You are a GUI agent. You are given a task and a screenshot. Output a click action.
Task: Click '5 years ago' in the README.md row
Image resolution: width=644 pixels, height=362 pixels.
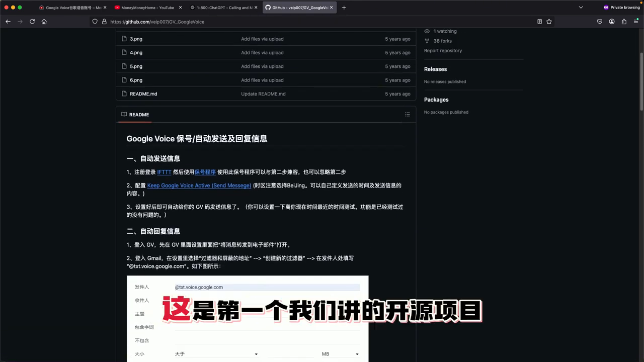[397, 94]
